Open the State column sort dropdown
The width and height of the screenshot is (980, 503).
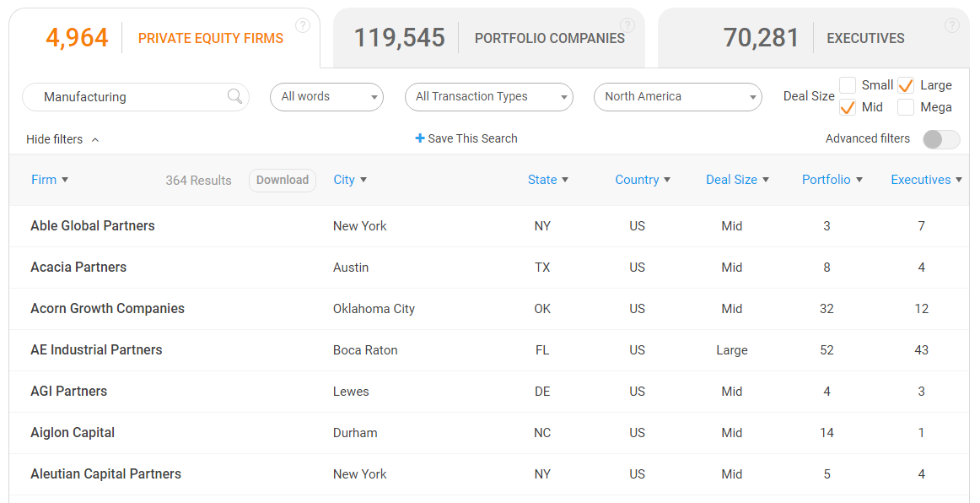pos(548,179)
